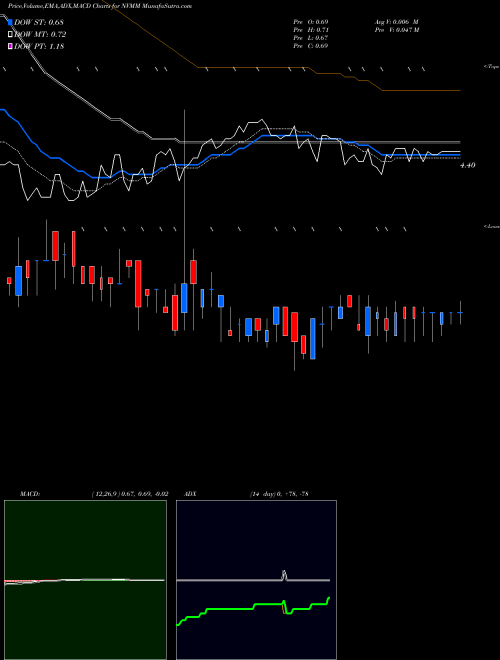Click the 'Pre H: 0.71' value
Image resolution: width=500 pixels, height=660 pixels.
tap(311, 30)
